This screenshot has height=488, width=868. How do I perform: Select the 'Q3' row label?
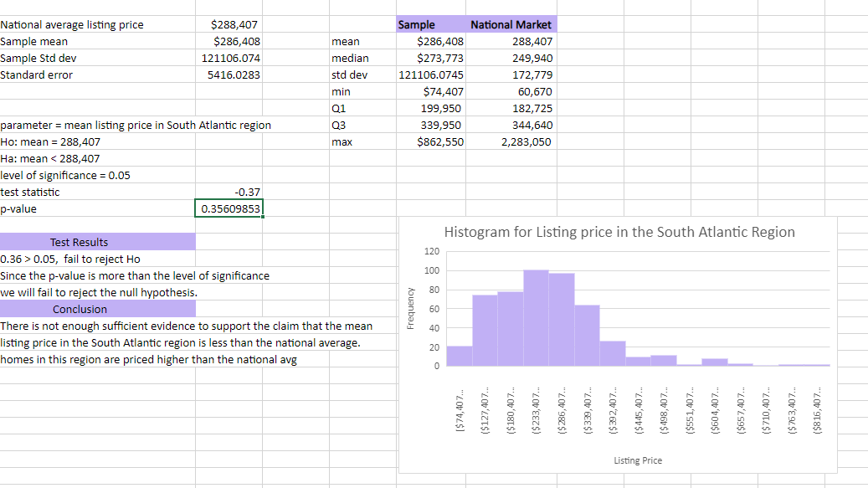[362, 125]
